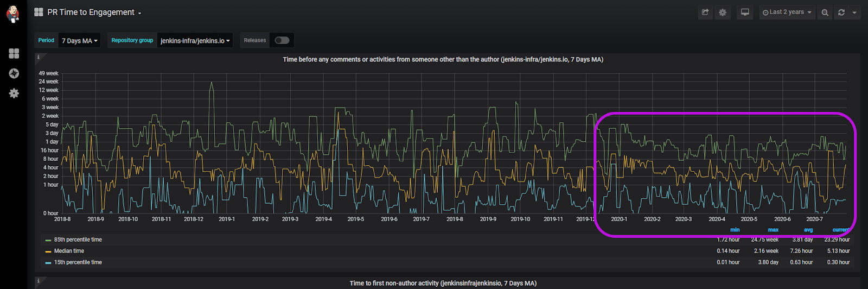
Task: Click the Jenkins logo avatar
Action: click(x=13, y=14)
